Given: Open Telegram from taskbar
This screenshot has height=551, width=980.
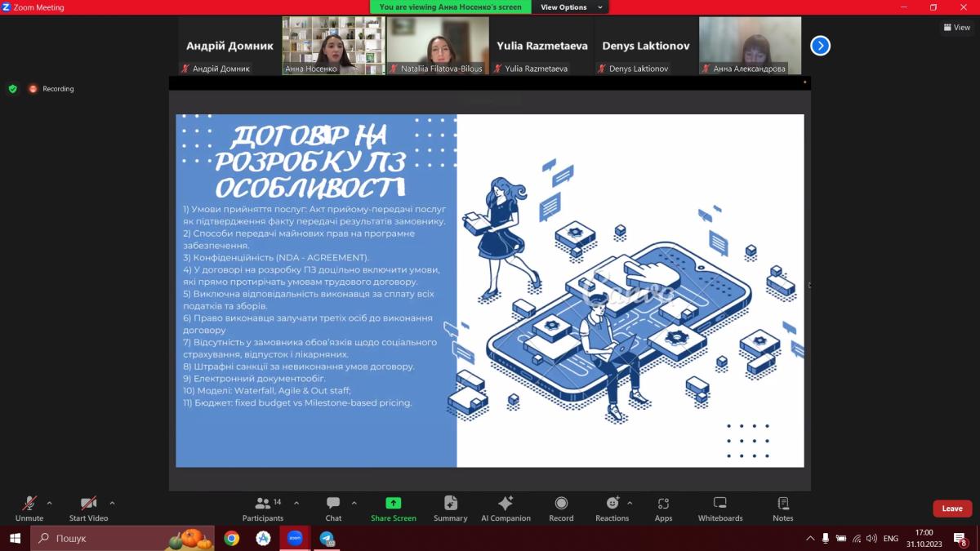Looking at the screenshot, I should [327, 539].
